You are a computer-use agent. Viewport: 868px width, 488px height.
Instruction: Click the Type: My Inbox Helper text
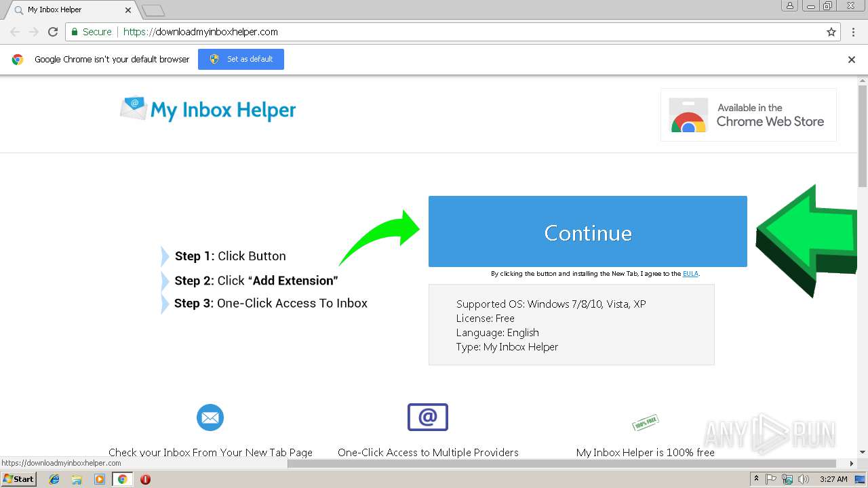507,346
